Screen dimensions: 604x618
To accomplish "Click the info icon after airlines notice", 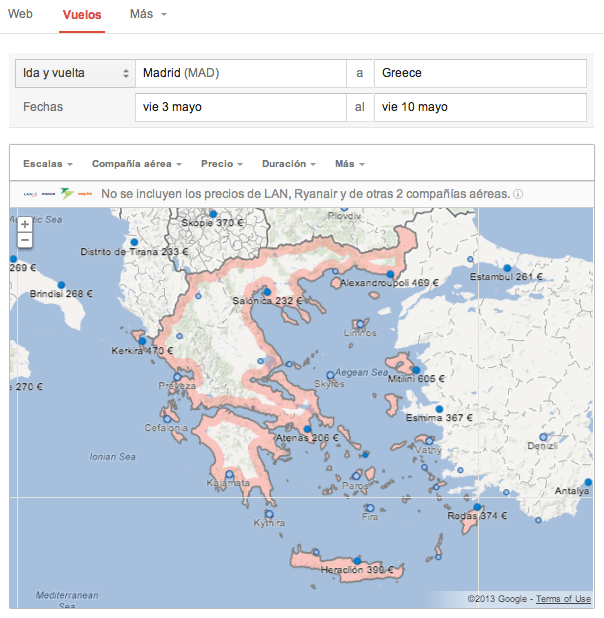I will (x=518, y=194).
